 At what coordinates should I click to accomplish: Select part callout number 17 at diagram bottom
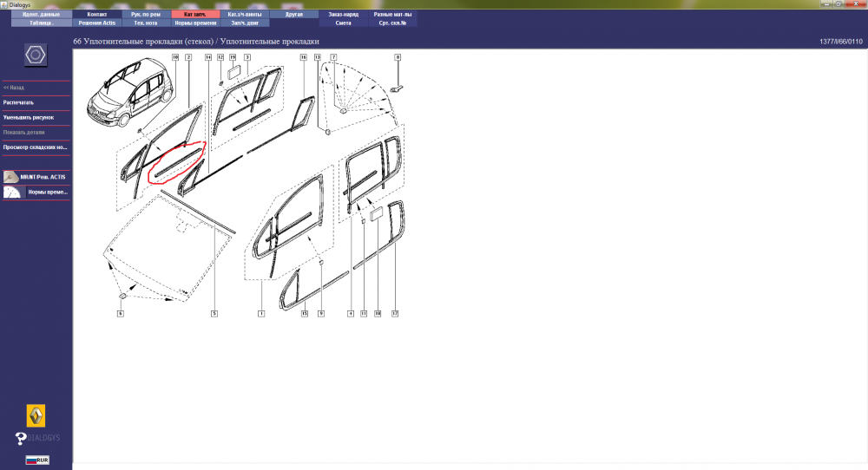click(x=395, y=314)
